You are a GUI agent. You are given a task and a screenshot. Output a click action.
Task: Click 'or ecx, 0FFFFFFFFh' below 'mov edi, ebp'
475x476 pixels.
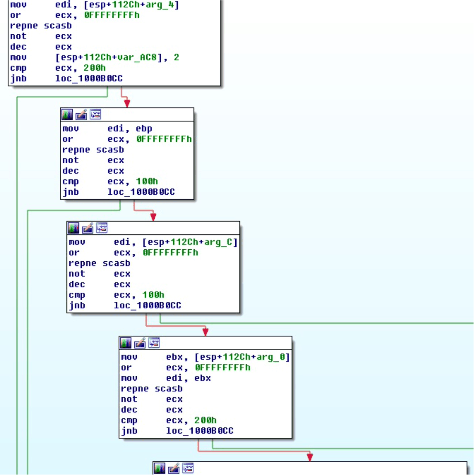[x=127, y=139]
